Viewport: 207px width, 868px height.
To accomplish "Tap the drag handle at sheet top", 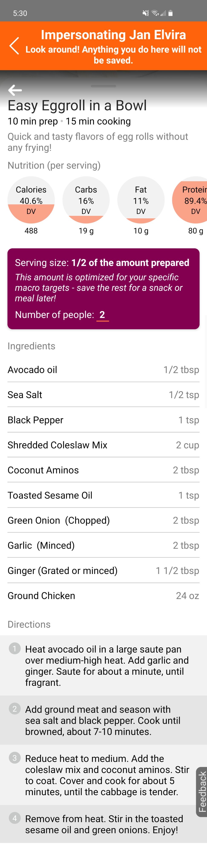I will (103, 86).
